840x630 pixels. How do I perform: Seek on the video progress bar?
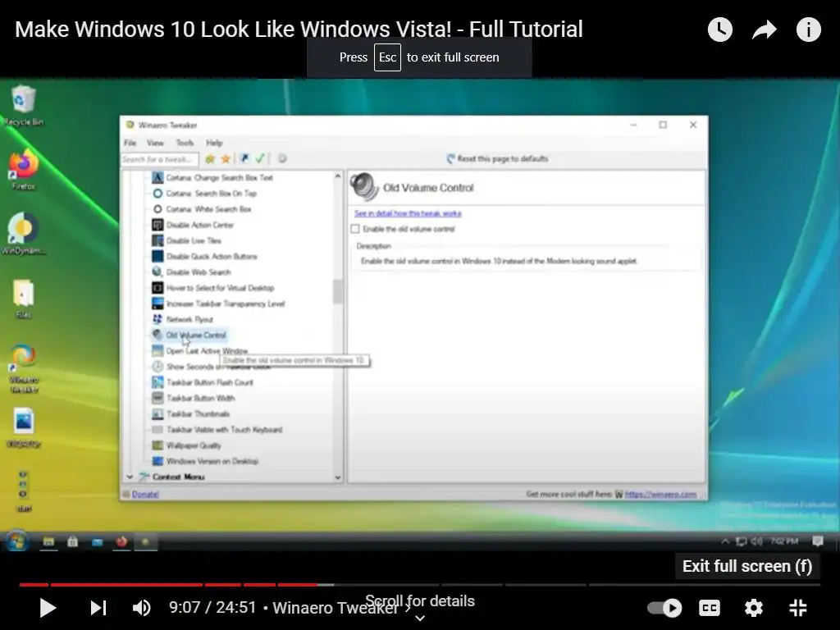[419, 584]
